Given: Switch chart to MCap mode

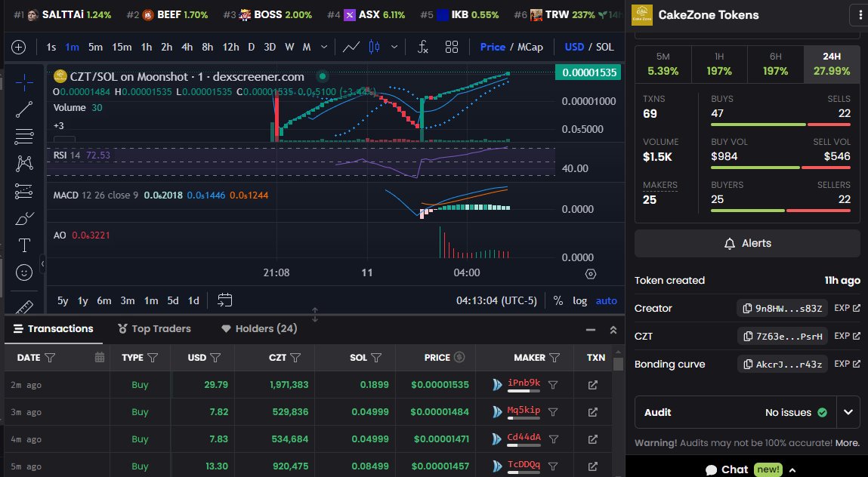Looking at the screenshot, I should [530, 47].
